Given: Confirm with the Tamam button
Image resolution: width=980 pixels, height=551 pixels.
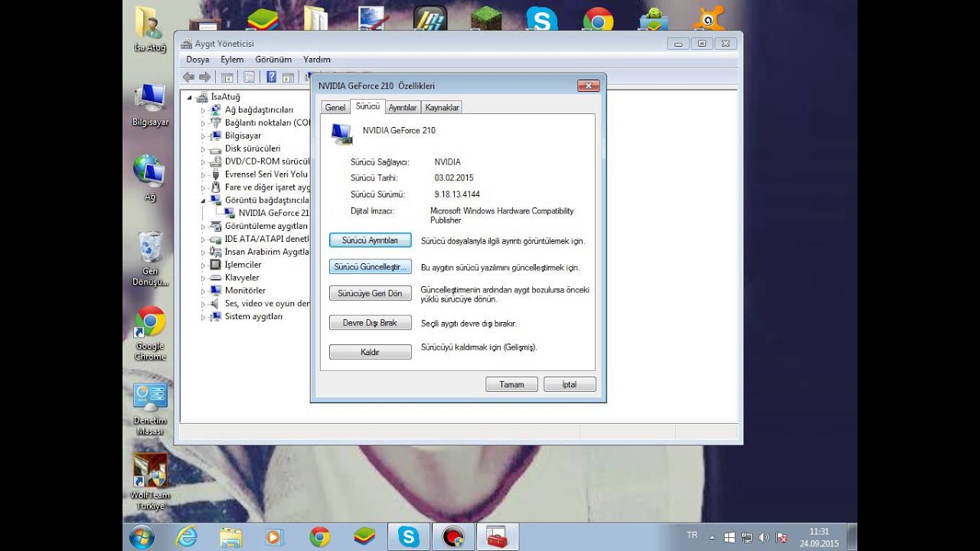Looking at the screenshot, I should 511,385.
